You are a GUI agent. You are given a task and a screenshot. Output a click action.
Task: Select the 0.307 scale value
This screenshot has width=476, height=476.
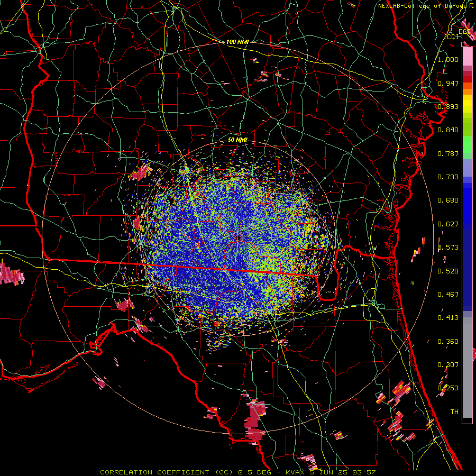click(448, 365)
